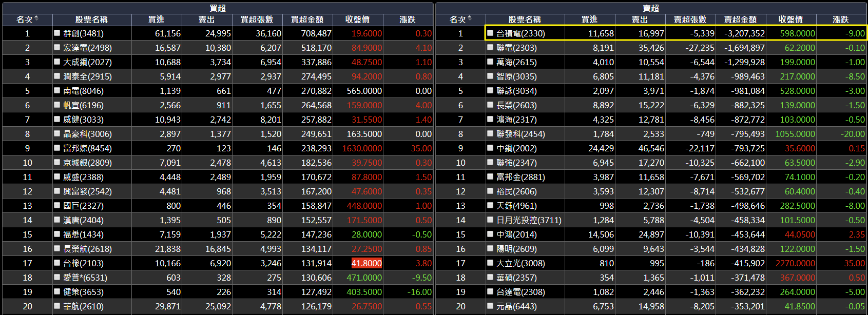
Task: Tick the checkbox beside 群創(3481)
Action: 57,33
